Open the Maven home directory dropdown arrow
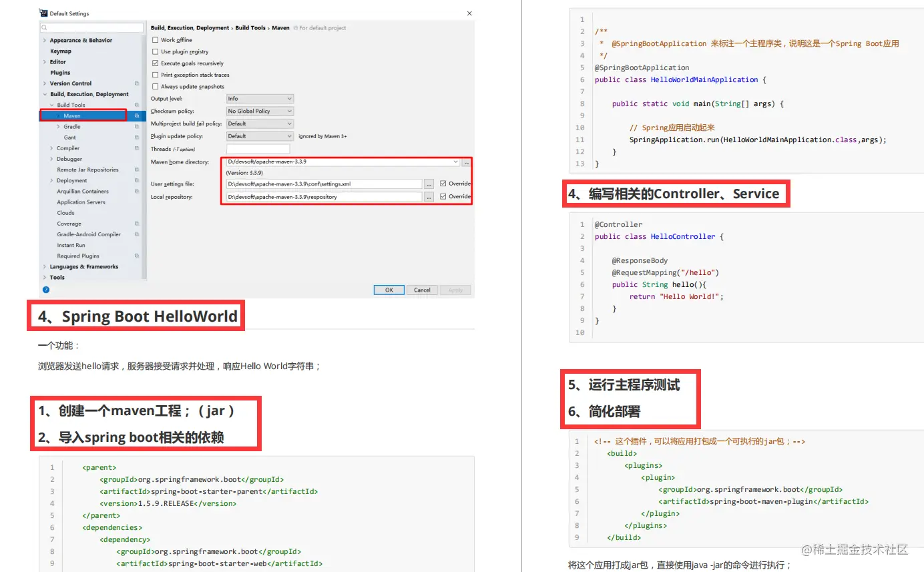 click(x=455, y=162)
